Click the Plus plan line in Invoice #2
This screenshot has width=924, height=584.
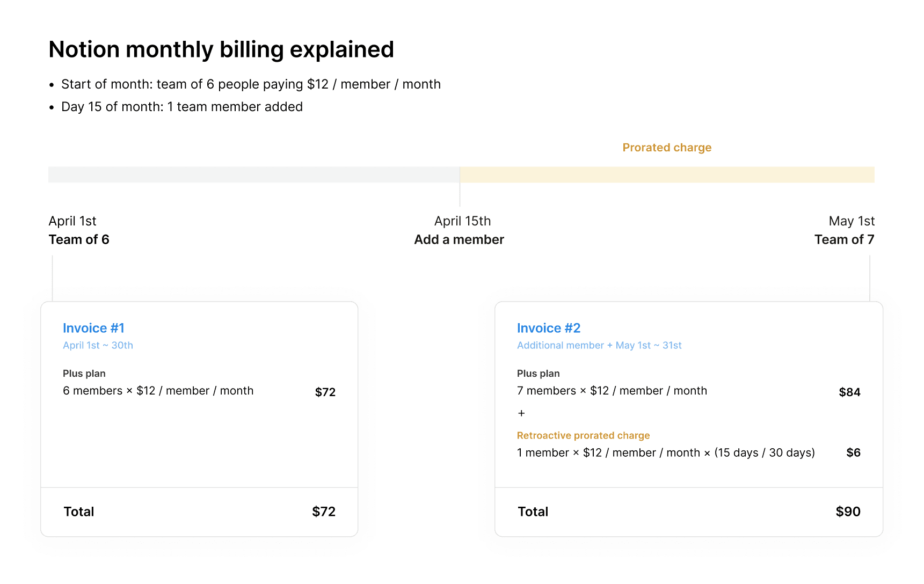point(539,373)
